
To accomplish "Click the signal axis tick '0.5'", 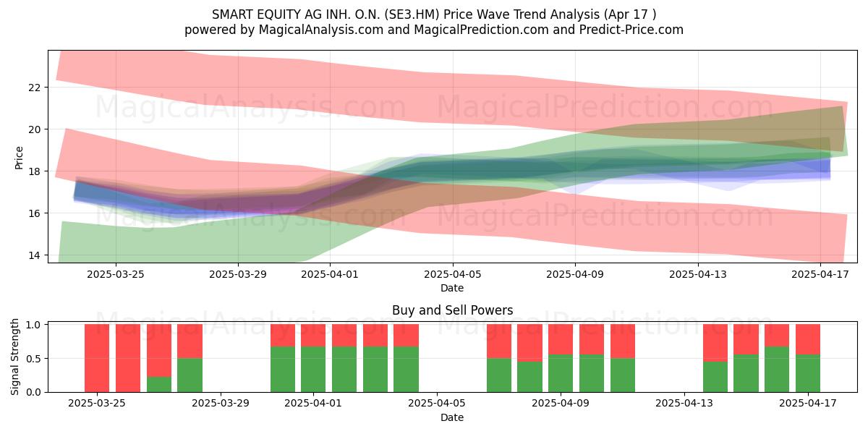I will click(34, 359).
